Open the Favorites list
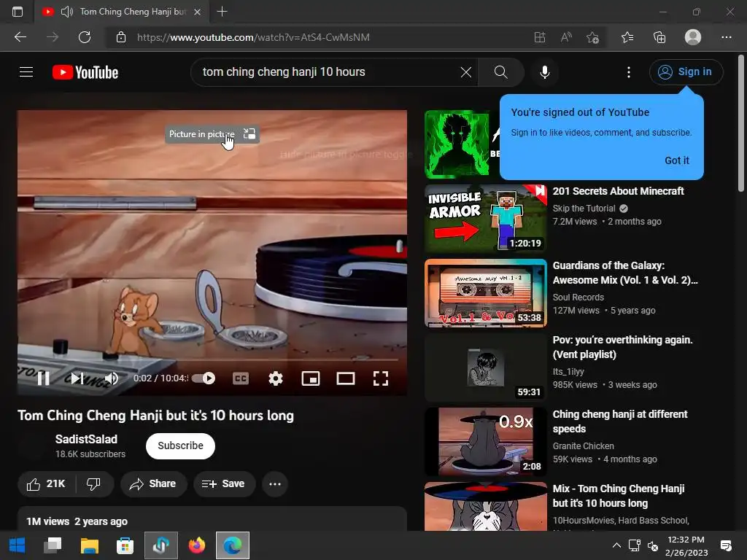The width and height of the screenshot is (747, 560). pyautogui.click(x=627, y=37)
